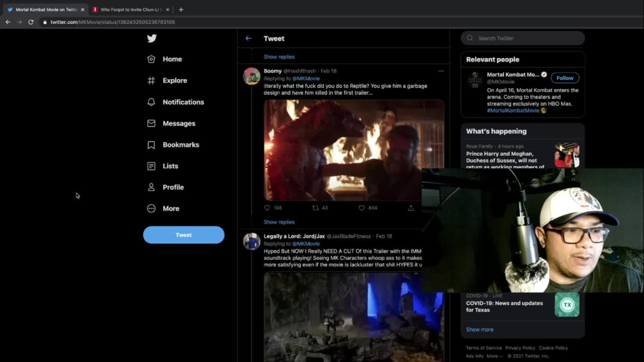The width and height of the screenshot is (644, 362).
Task: Open Legally a Lord: Jord/Jax avatar
Action: coord(252,241)
